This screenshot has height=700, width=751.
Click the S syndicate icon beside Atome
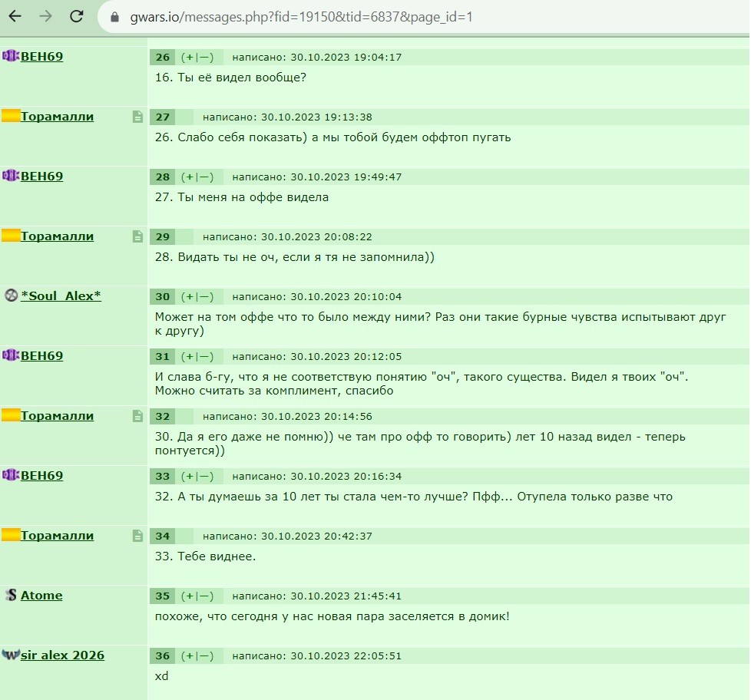click(11, 595)
